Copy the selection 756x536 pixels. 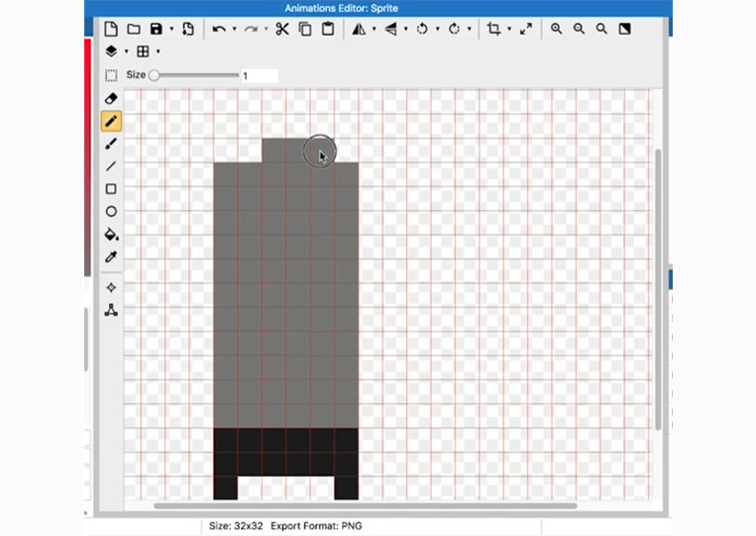coord(305,29)
